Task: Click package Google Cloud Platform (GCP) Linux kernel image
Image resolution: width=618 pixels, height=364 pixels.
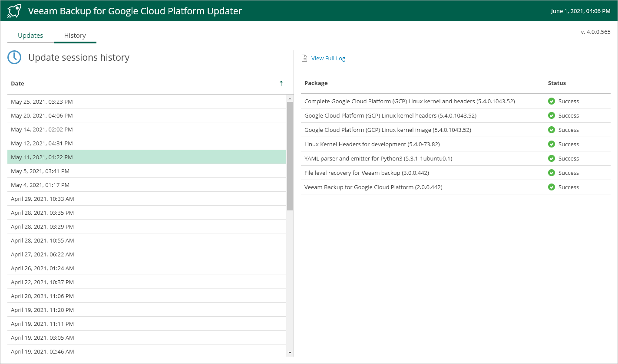Action: coord(388,130)
